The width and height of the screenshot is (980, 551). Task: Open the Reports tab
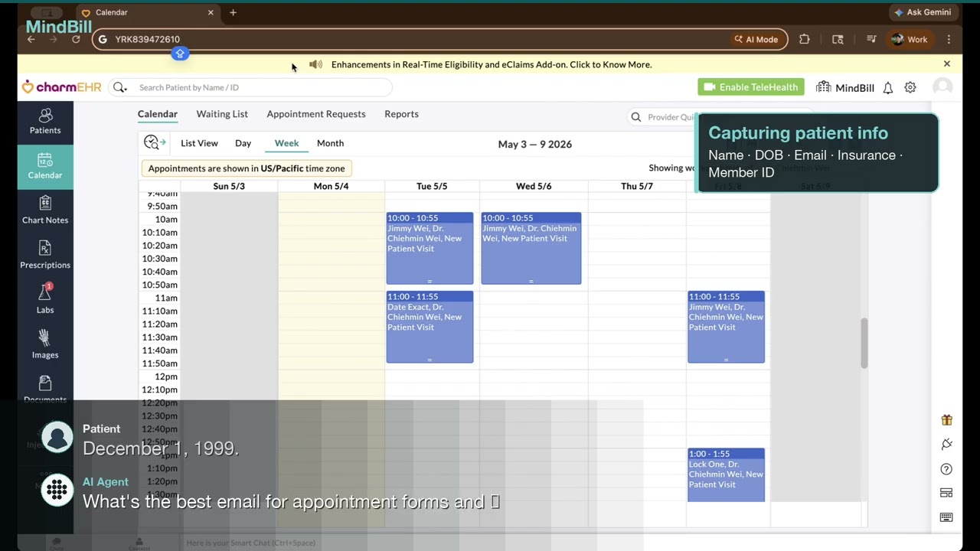pos(401,114)
